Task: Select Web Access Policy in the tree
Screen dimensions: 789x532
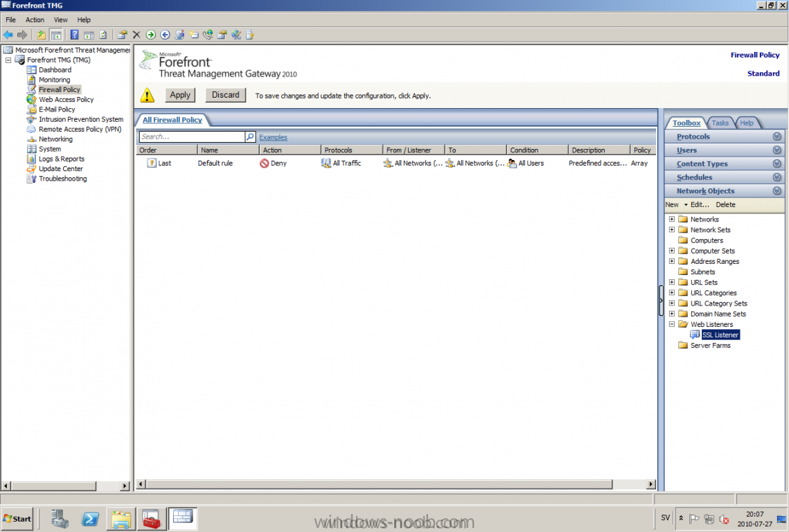Action: (66, 99)
